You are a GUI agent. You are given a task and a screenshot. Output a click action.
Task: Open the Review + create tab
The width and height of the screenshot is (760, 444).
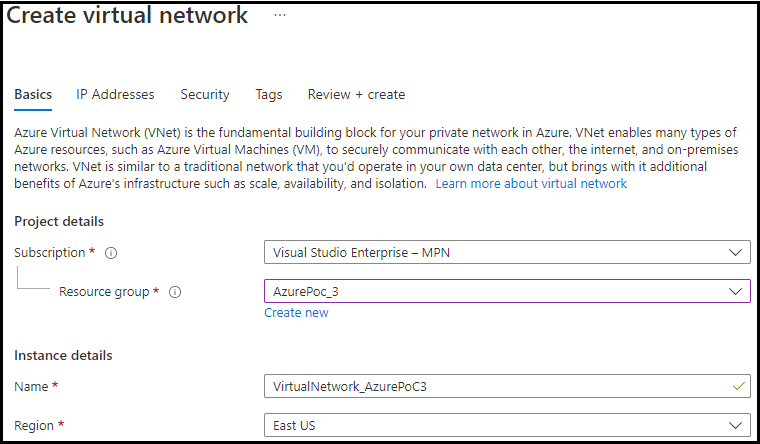356,94
